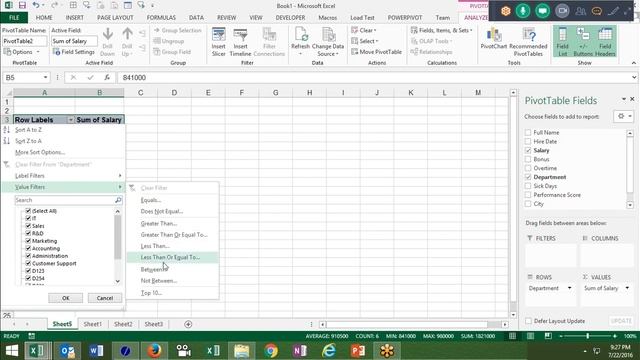640x360 pixels.
Task: Click the microphone icon in recording toolbar
Action: (x=523, y=11)
